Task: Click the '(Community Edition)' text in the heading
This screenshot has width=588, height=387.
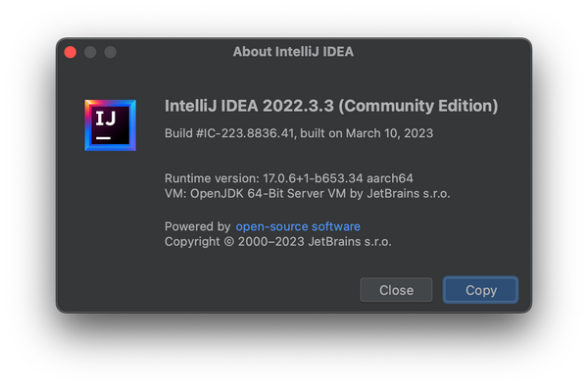Action: pyautogui.click(x=418, y=106)
